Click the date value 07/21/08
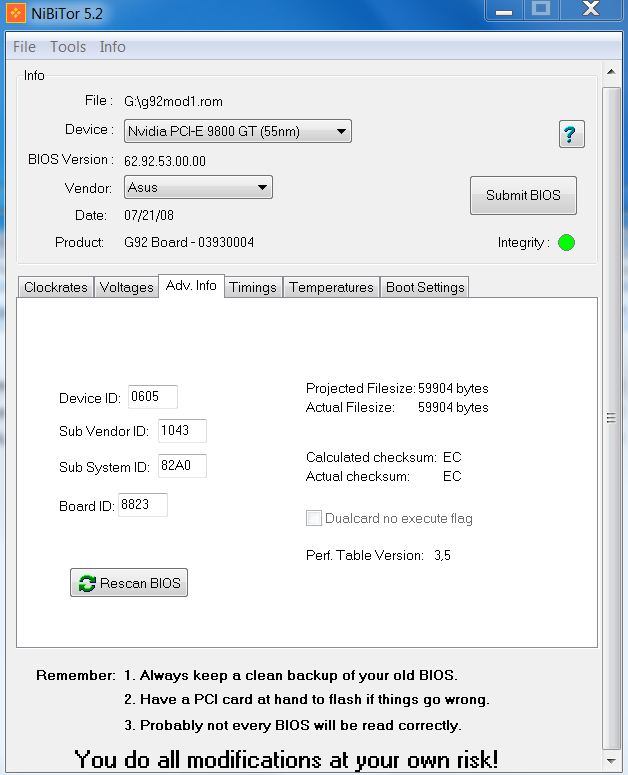Screen dimensions: 628x775 [x=149, y=215]
